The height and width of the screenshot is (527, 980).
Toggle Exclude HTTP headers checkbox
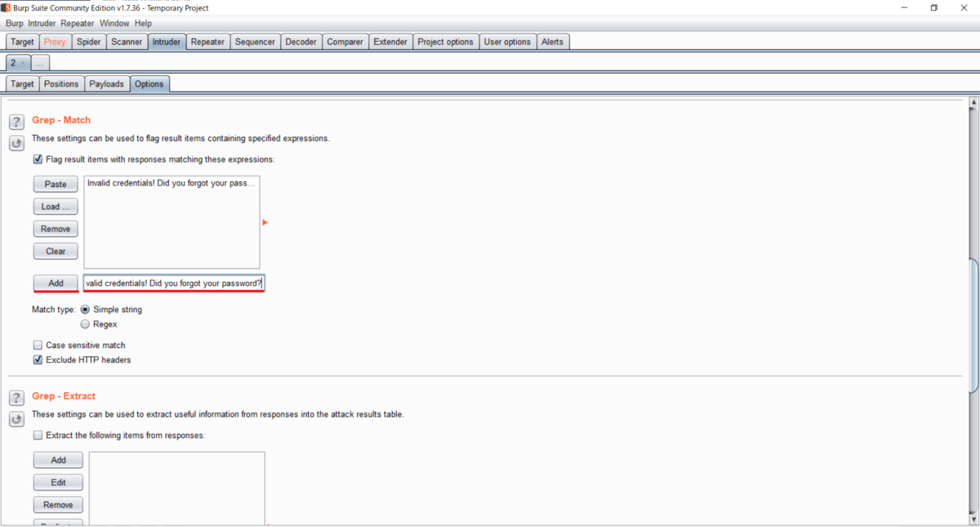point(38,360)
